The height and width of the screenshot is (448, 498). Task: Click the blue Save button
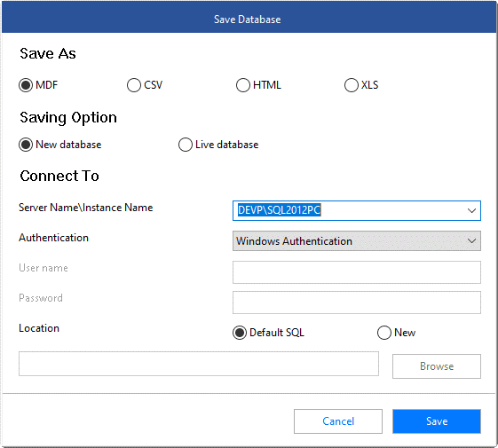(x=437, y=421)
